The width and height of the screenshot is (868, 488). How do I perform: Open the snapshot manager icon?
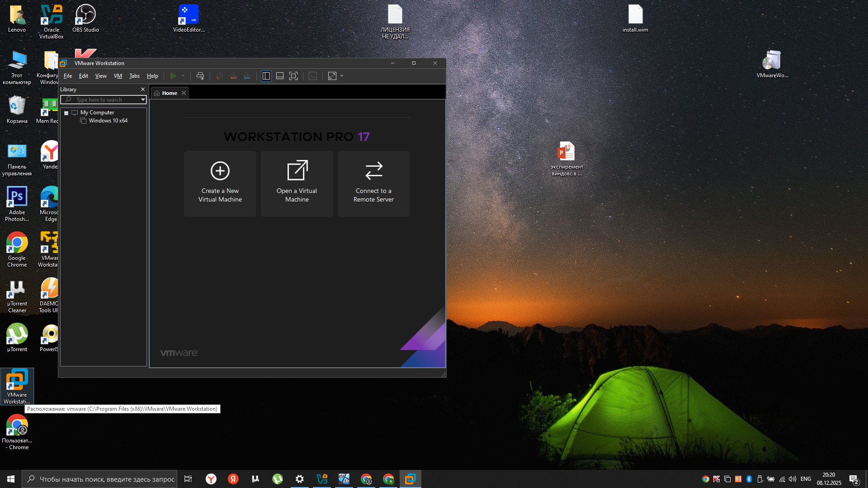point(247,76)
